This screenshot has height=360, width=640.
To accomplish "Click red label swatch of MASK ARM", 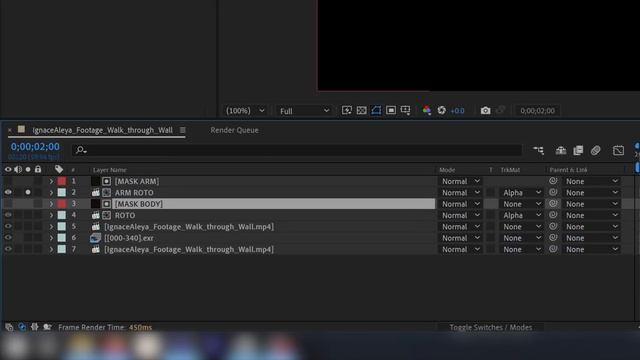I will click(62, 181).
